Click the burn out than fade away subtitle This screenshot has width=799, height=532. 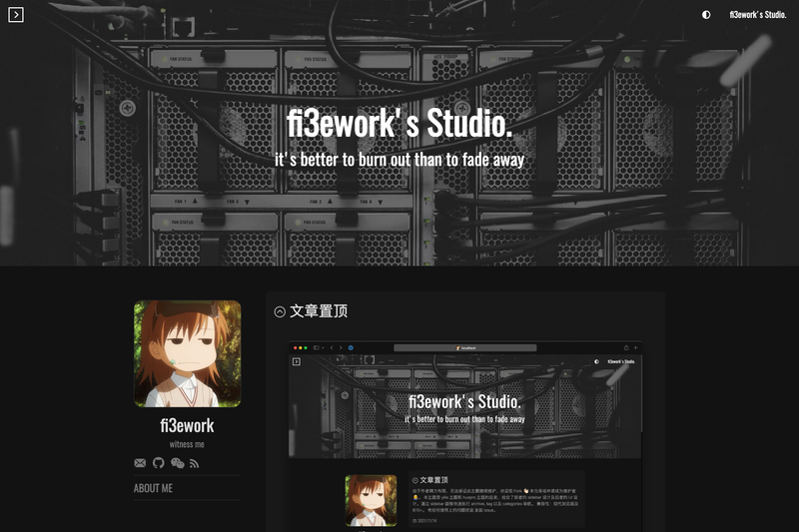399,160
